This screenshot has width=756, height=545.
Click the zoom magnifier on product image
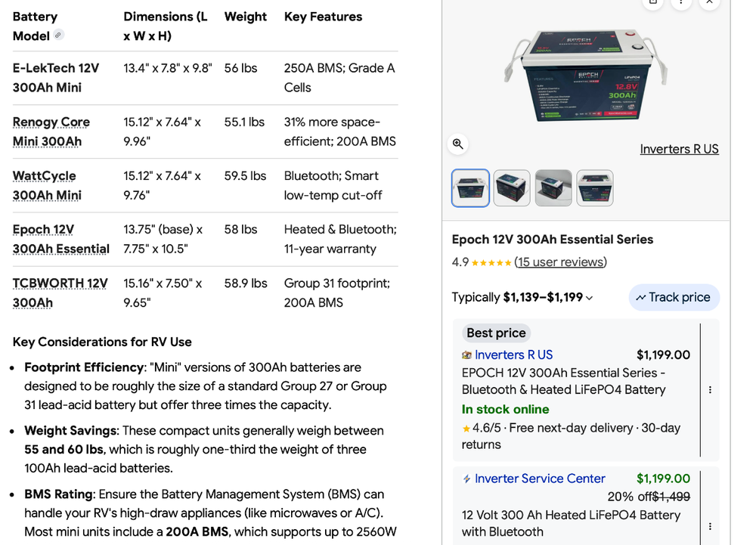(457, 144)
